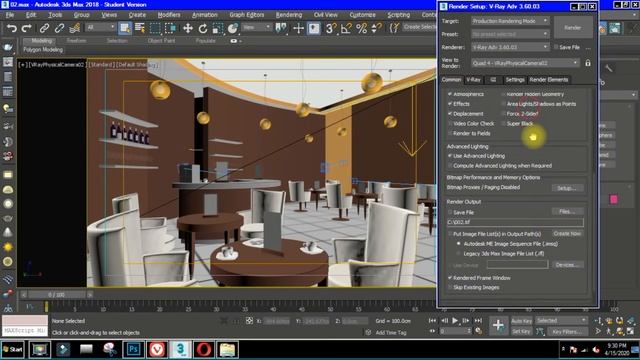Open Photoshop from the taskbar
This screenshot has width=640, height=360.
tap(133, 349)
